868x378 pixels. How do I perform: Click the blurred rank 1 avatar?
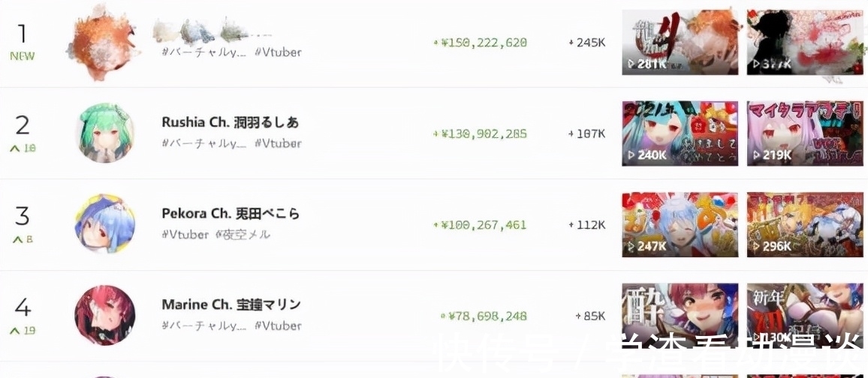(101, 42)
